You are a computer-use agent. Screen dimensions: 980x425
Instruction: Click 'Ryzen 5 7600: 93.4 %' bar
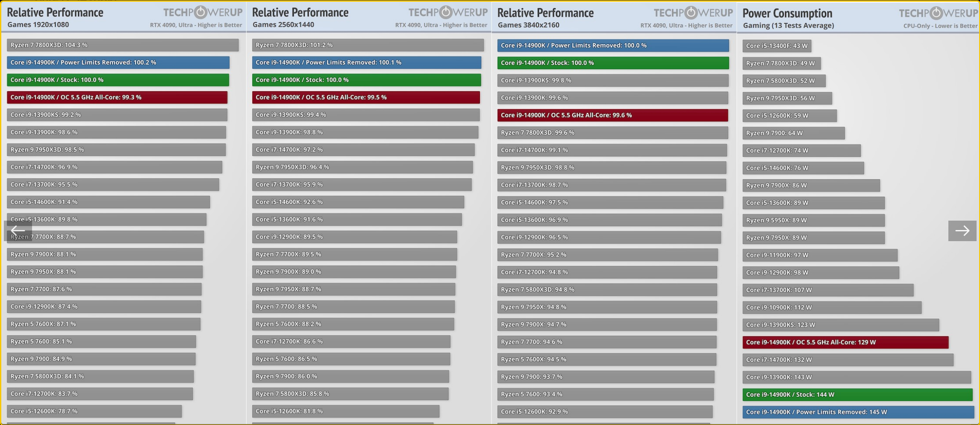click(x=606, y=394)
